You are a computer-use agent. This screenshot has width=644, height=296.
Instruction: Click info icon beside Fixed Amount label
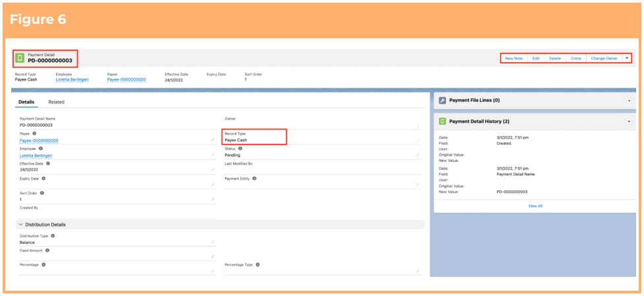pos(48,250)
